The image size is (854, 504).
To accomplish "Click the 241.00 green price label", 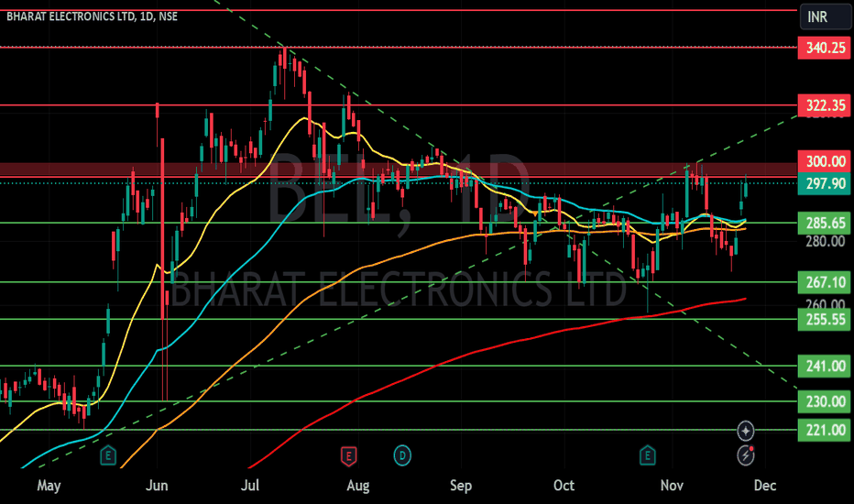I will click(824, 367).
